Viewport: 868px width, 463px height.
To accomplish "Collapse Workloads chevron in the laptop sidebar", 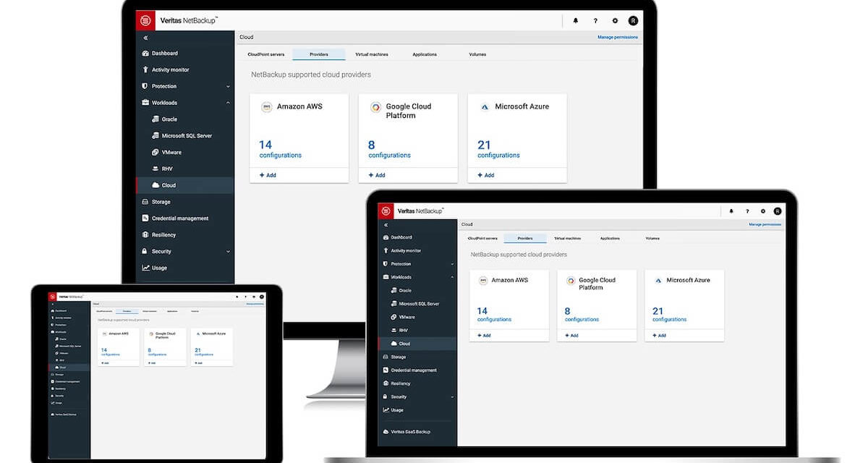I will pos(453,277).
